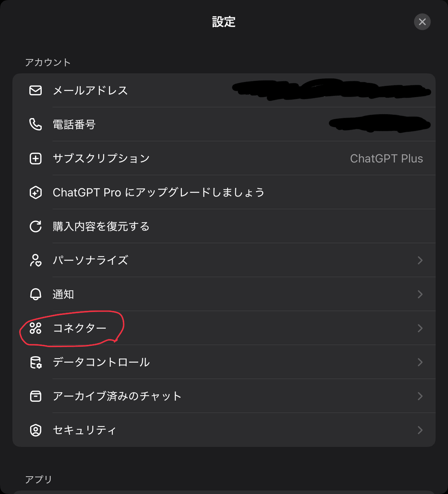Image resolution: width=448 pixels, height=494 pixels.
Task: Click the plus-square icon beside サブスクリプション
Action: pyautogui.click(x=35, y=158)
